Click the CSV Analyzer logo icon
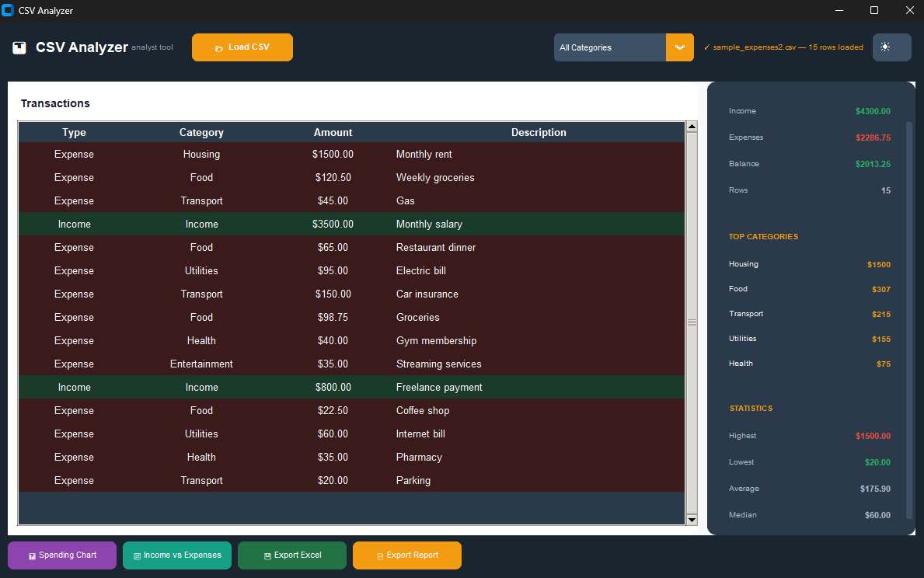Viewport: 924px width, 578px height. pos(19,48)
